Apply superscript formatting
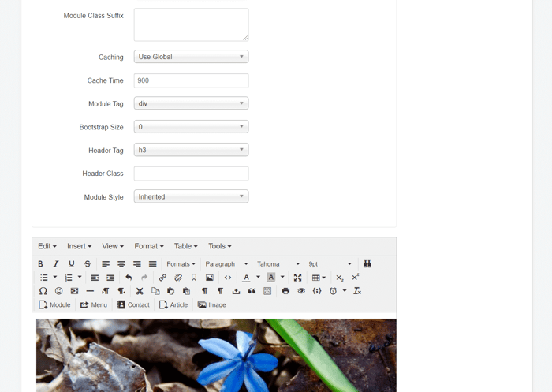Screen dimensions: 552x392 pyautogui.click(x=355, y=278)
